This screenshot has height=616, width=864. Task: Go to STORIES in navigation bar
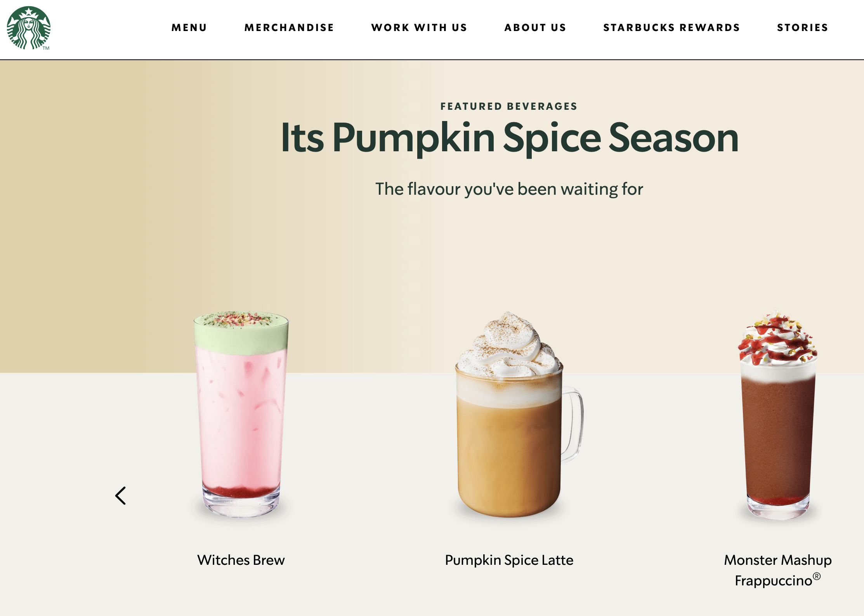coord(803,28)
